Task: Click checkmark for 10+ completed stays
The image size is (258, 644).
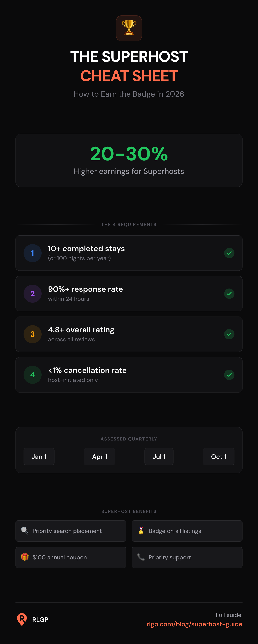Action: [x=229, y=253]
